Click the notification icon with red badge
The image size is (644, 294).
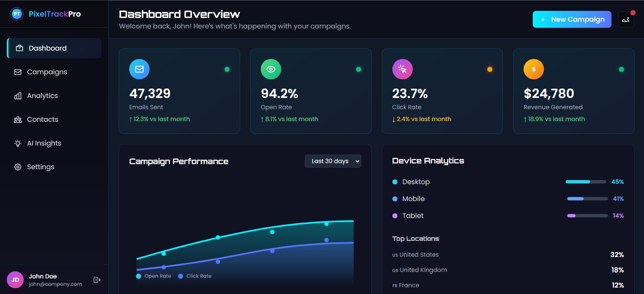tap(626, 20)
